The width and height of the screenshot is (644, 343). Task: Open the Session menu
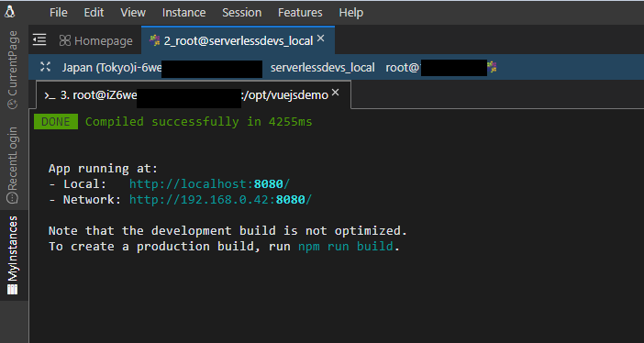(x=242, y=13)
